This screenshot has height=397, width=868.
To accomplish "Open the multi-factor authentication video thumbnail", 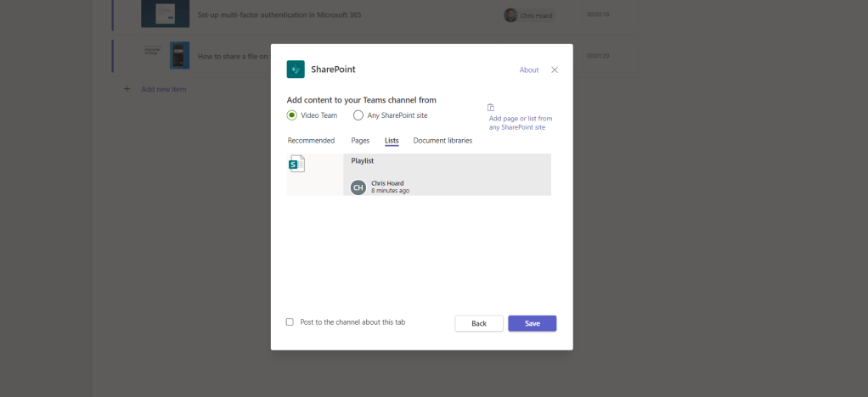I will [x=165, y=14].
